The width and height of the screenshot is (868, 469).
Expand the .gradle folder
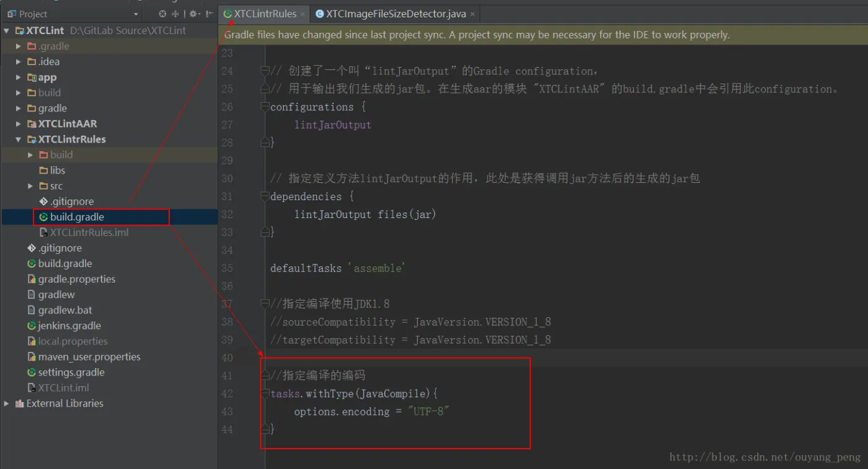coord(19,46)
